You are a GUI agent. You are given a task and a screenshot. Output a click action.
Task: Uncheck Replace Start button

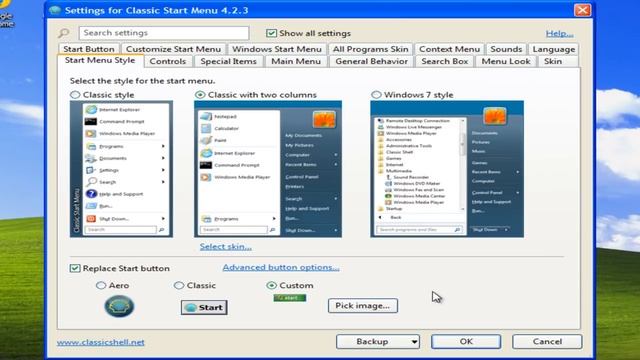point(75,268)
